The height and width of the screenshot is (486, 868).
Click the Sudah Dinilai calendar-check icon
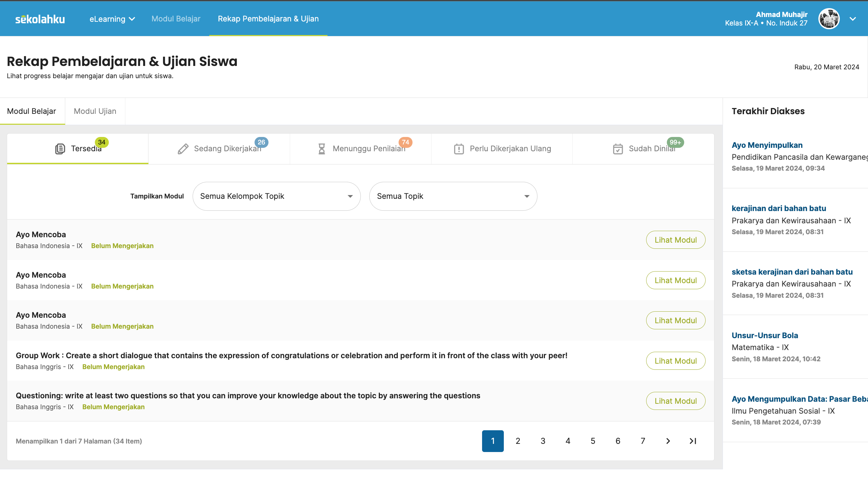[618, 149]
